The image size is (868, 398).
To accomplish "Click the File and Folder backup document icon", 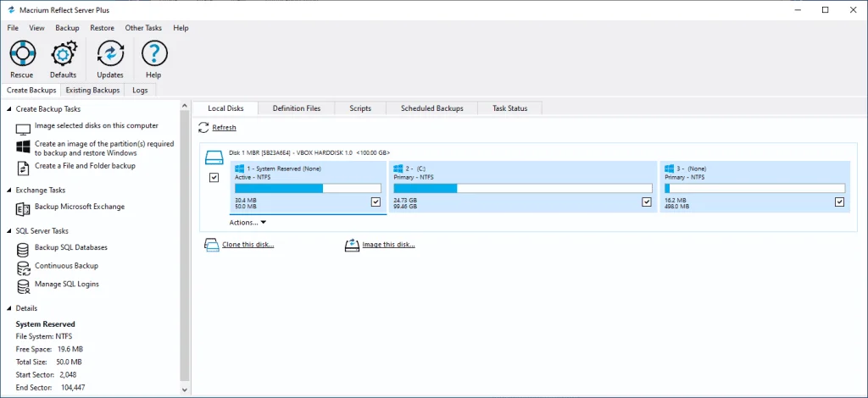I will (23, 169).
